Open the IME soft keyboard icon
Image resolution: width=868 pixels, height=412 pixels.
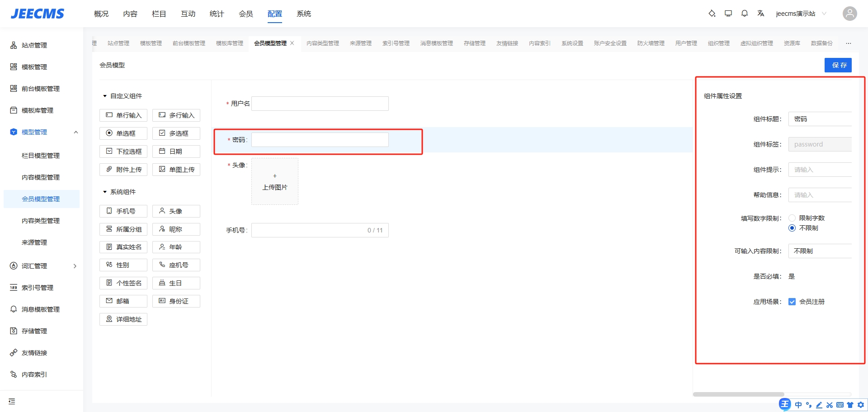[840, 405]
